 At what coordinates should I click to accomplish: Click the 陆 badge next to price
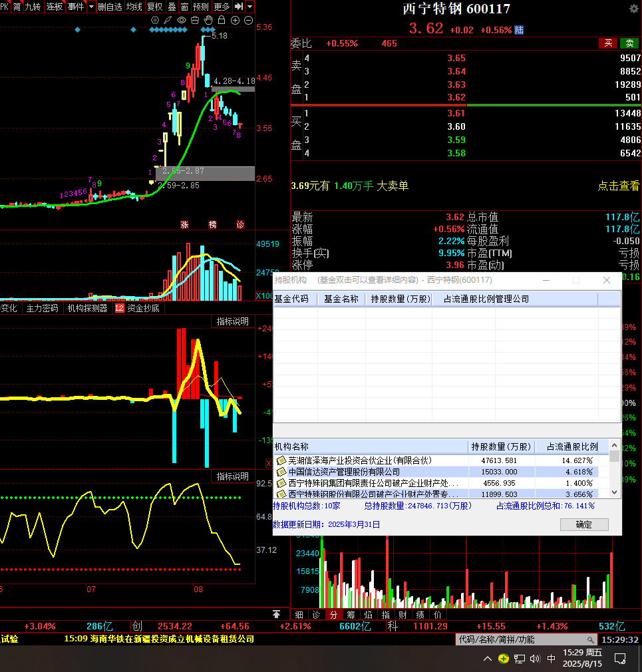tap(519, 30)
